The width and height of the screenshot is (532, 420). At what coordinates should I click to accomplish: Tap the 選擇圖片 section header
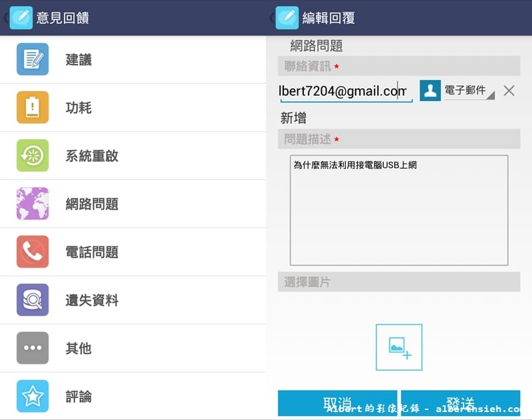click(x=399, y=282)
